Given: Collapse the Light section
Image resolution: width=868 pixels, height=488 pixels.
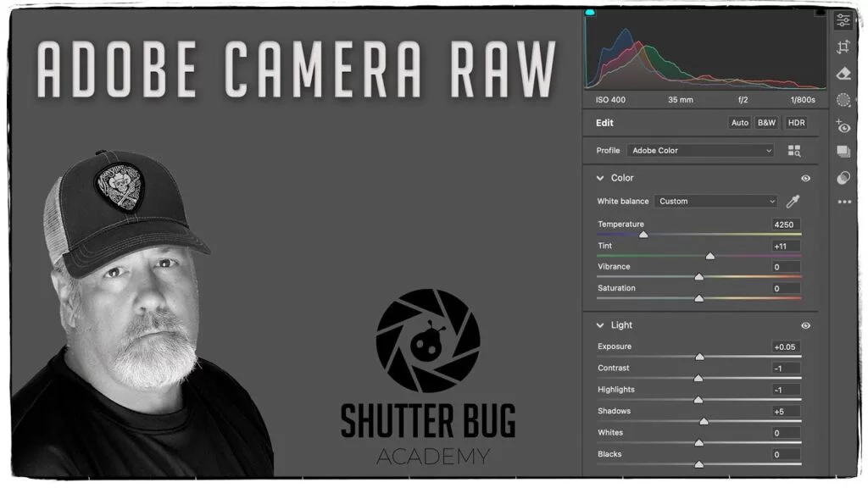Looking at the screenshot, I should click(x=602, y=324).
